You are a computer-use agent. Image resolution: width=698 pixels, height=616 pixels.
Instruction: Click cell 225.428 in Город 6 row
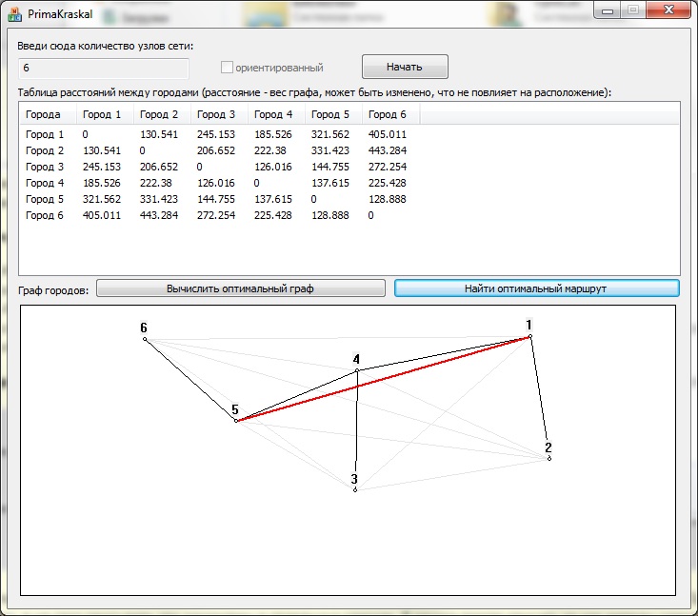pos(273,215)
